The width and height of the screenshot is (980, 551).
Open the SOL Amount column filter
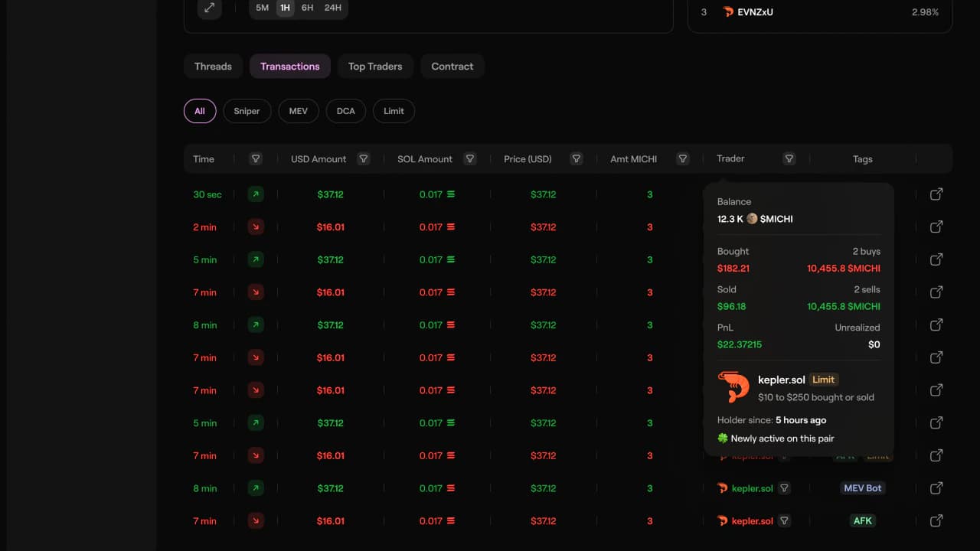(470, 159)
